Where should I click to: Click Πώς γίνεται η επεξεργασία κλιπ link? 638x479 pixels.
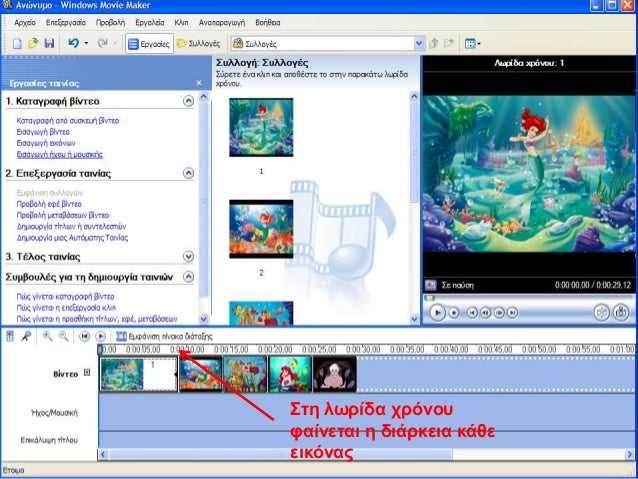click(66, 308)
